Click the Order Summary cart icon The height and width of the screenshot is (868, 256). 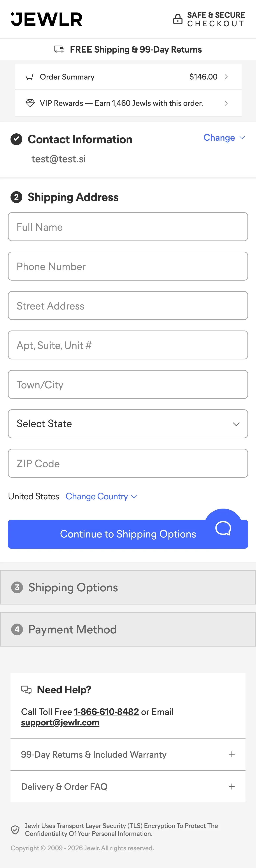point(30,77)
